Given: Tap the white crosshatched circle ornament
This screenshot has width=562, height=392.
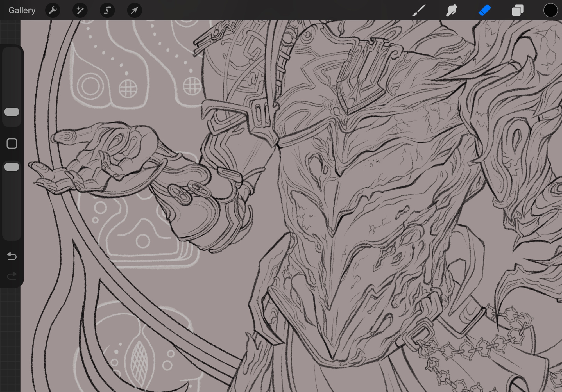Looking at the screenshot, I should [128, 89].
